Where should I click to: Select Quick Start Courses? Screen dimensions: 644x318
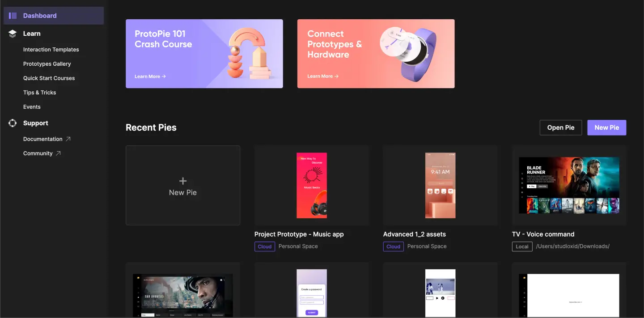(x=49, y=78)
